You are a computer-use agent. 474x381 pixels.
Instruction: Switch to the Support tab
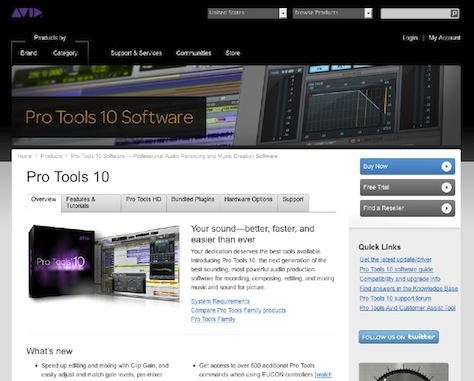293,202
